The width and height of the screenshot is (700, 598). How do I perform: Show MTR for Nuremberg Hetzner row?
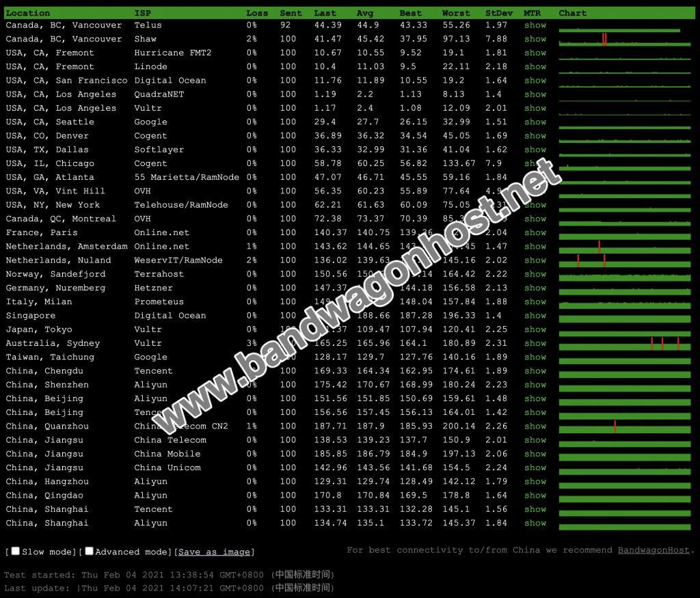[535, 288]
